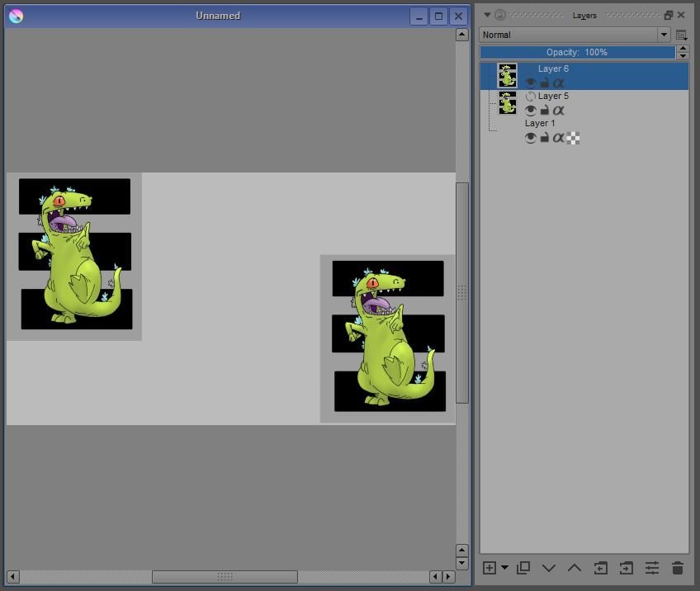
Task: Lock the Layers docker icon
Action: [500, 15]
